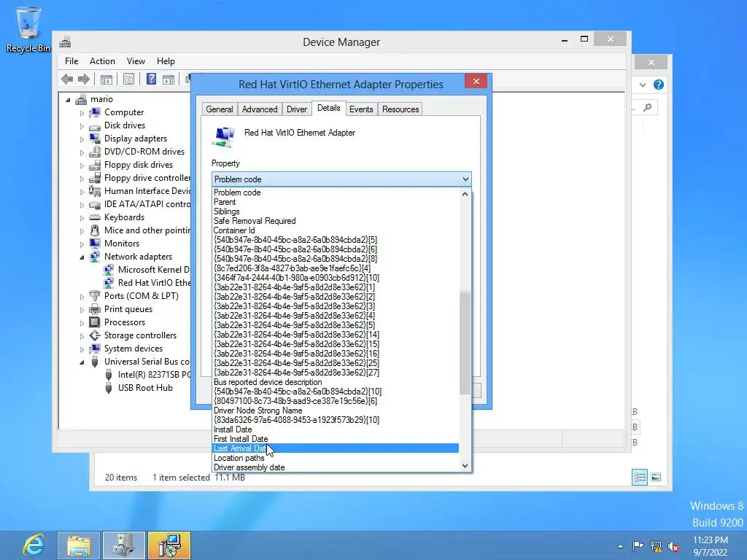Click the Device Manager title bar icon
Viewport: 747px width, 560px height.
click(x=65, y=42)
